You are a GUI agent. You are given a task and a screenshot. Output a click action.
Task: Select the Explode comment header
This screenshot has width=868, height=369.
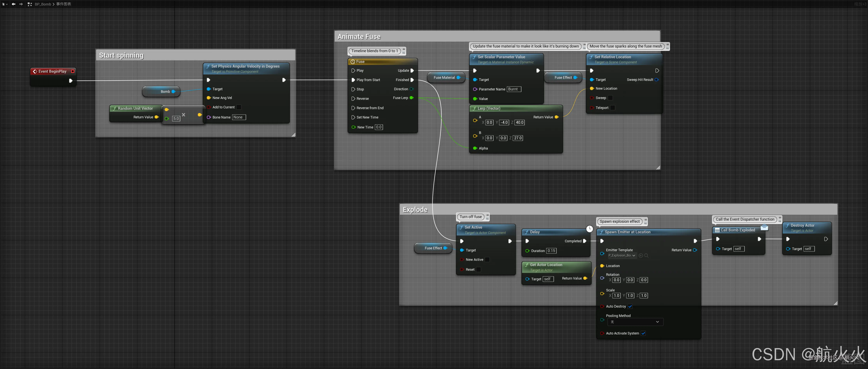(415, 210)
